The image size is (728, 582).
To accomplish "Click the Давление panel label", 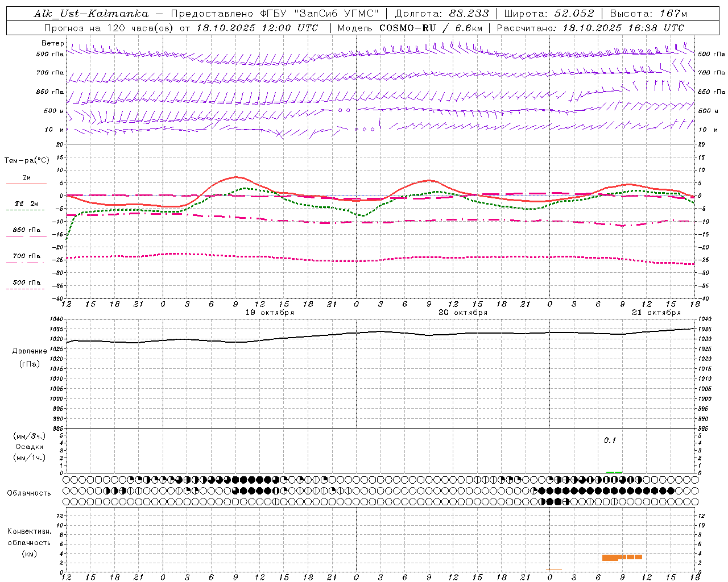I will coord(30,351).
